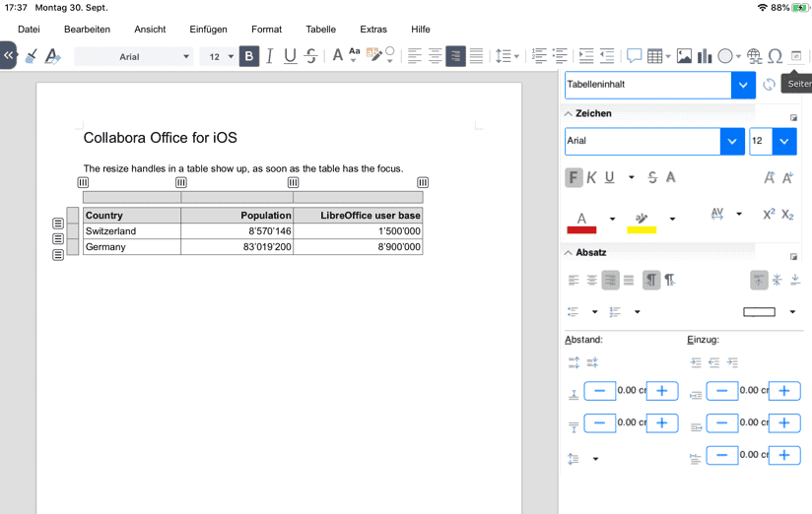Open the Einfügen menu
Screen dimensions: 812x514
click(x=208, y=30)
